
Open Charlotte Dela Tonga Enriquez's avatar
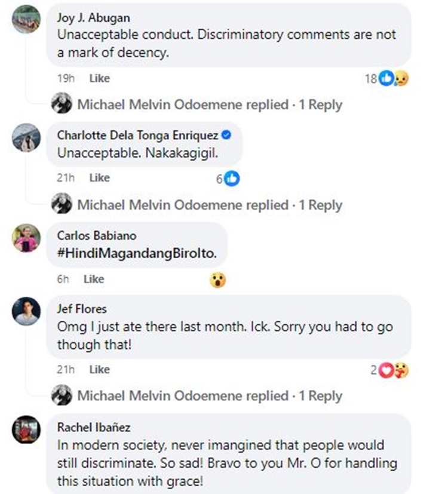(x=26, y=139)
